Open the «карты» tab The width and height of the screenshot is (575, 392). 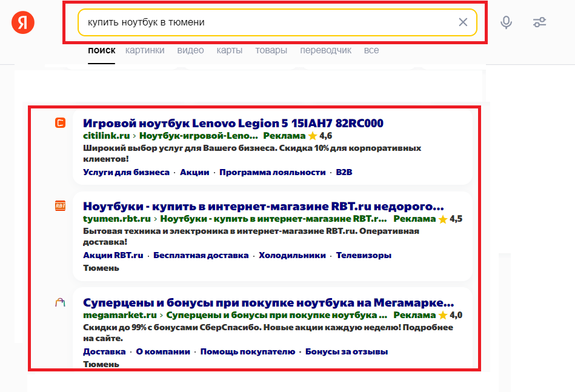(229, 50)
